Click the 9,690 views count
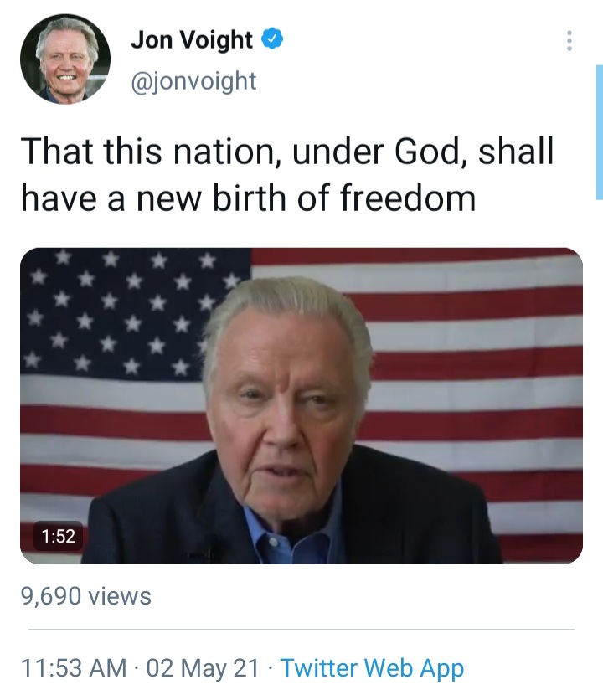This screenshot has height=700, width=603. pyautogui.click(x=85, y=596)
